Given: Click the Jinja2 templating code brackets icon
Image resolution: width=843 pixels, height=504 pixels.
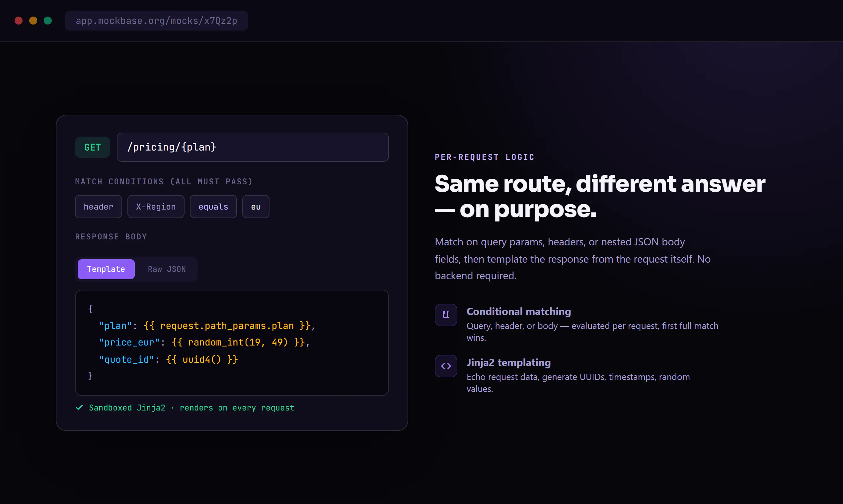Looking at the screenshot, I should click(446, 366).
